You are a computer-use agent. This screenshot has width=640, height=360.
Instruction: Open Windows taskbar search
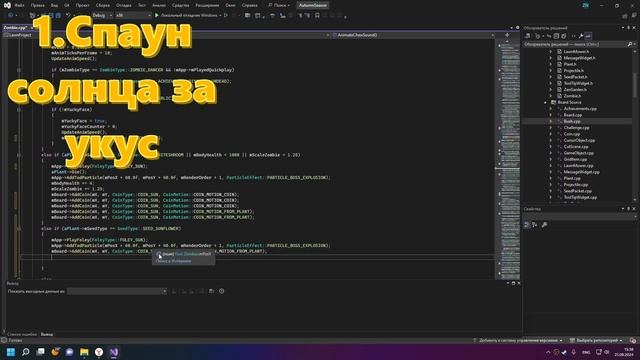[25, 352]
